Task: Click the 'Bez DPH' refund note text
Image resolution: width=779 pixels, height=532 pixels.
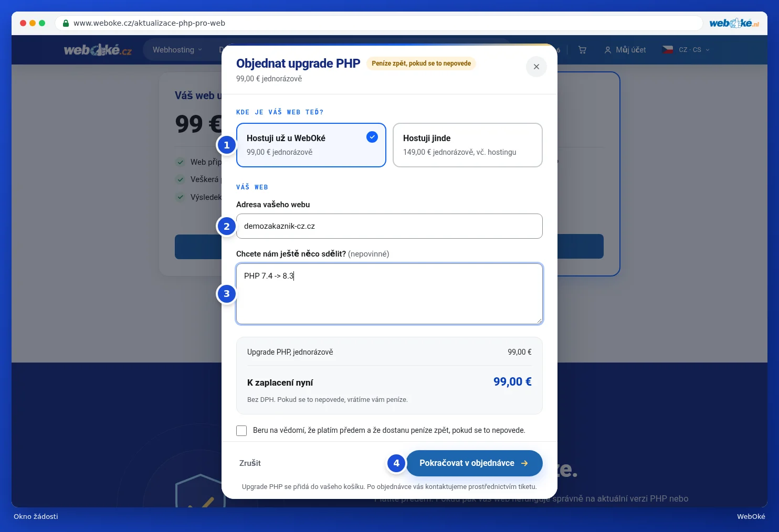Action: [327, 400]
